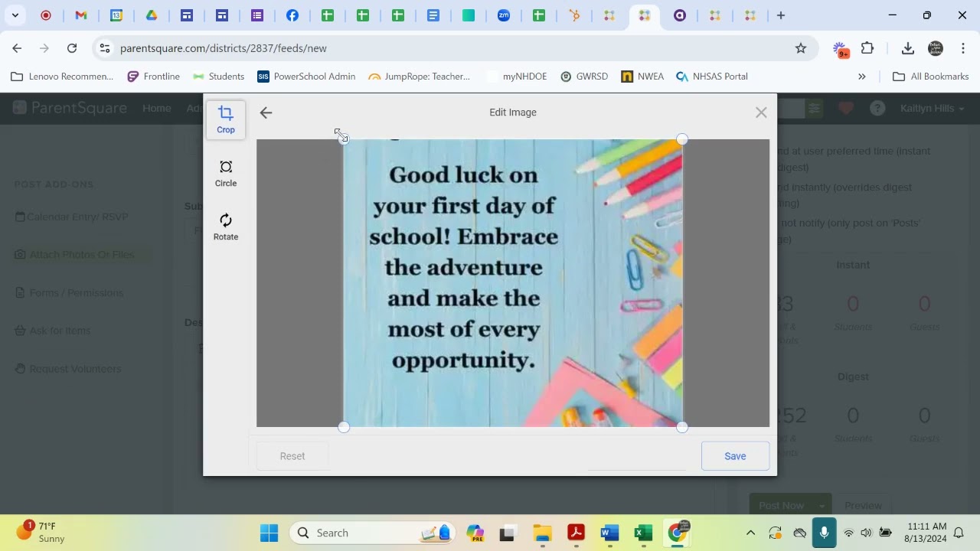Switch to the Google Docs tab
The image size is (980, 551).
click(433, 15)
